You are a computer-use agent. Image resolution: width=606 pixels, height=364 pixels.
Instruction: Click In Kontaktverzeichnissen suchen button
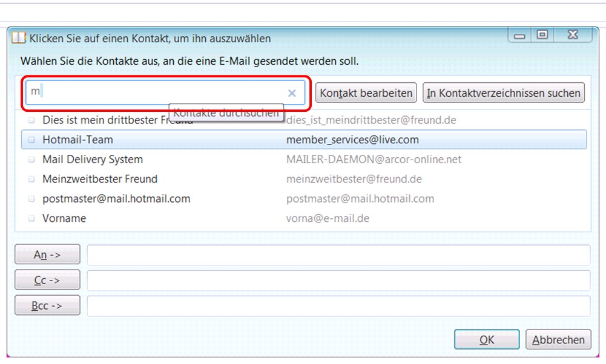[504, 93]
